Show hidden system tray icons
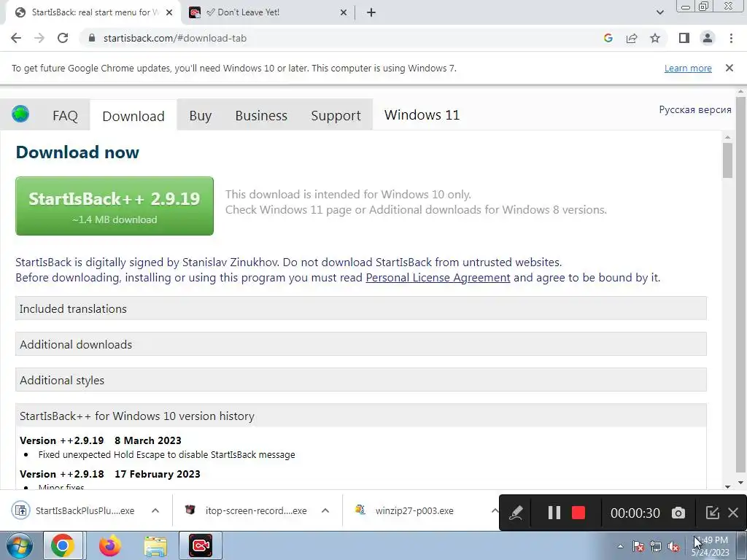This screenshot has width=747, height=560. [x=620, y=546]
